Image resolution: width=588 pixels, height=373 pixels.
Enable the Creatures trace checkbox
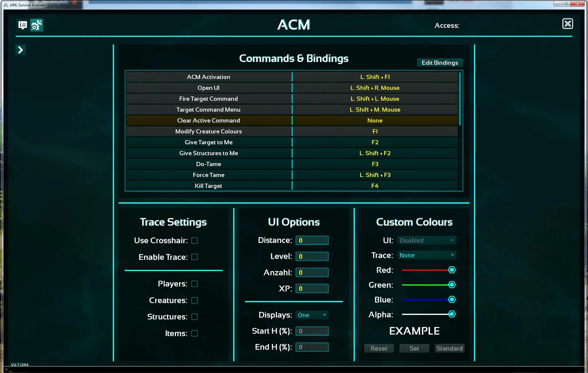[195, 300]
